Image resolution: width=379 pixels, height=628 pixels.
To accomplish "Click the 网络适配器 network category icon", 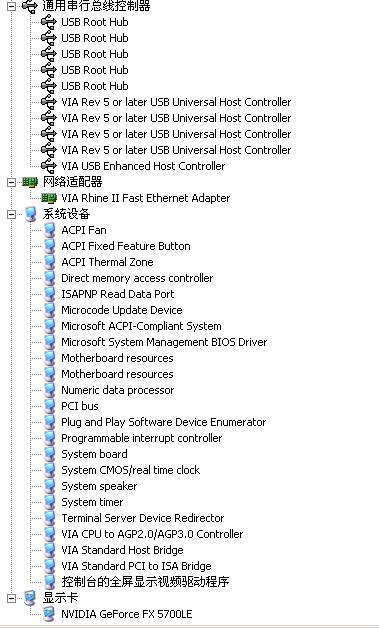I will coord(30,182).
